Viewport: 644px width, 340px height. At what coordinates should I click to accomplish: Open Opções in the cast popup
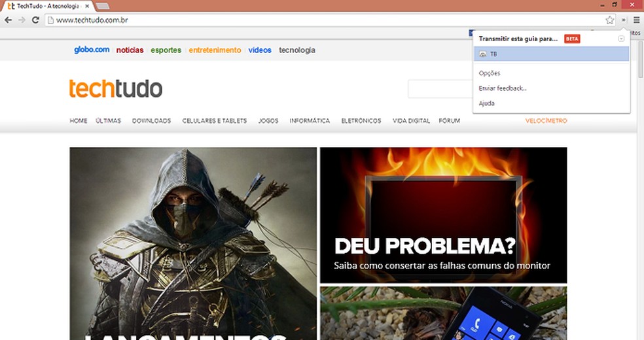pos(489,73)
